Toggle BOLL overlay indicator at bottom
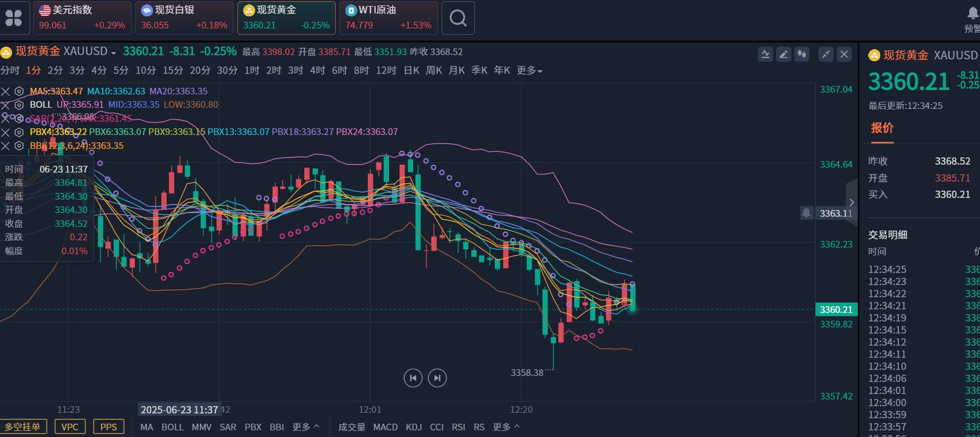Screen dimensions: 980x437 click(172, 427)
